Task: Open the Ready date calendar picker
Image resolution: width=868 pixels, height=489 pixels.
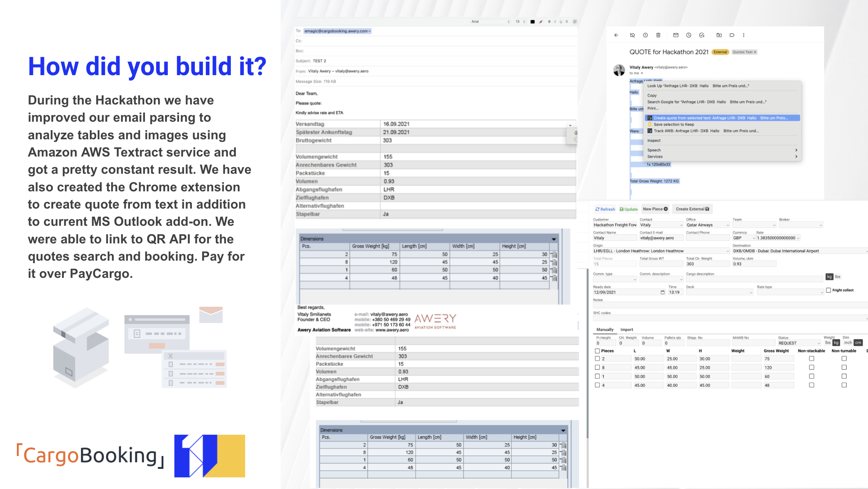Action: 663,292
